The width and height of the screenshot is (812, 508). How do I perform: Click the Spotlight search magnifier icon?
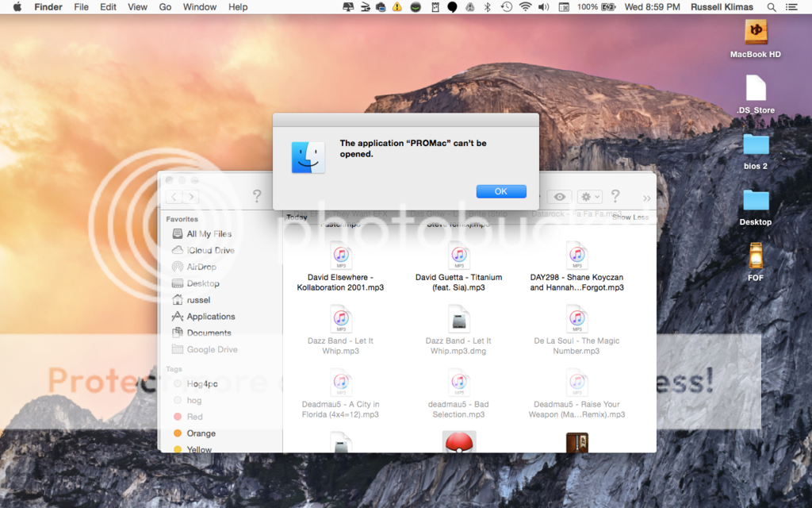click(x=772, y=7)
